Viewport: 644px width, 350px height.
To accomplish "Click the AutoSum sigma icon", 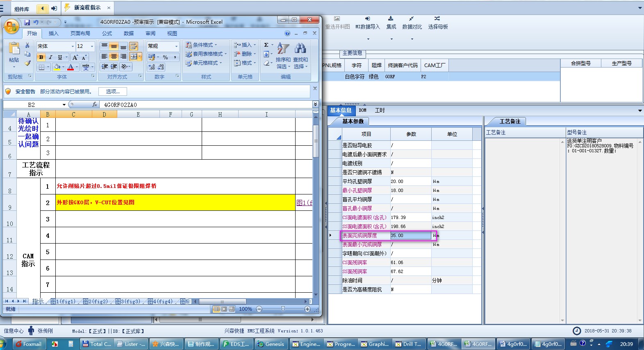I will click(x=266, y=45).
